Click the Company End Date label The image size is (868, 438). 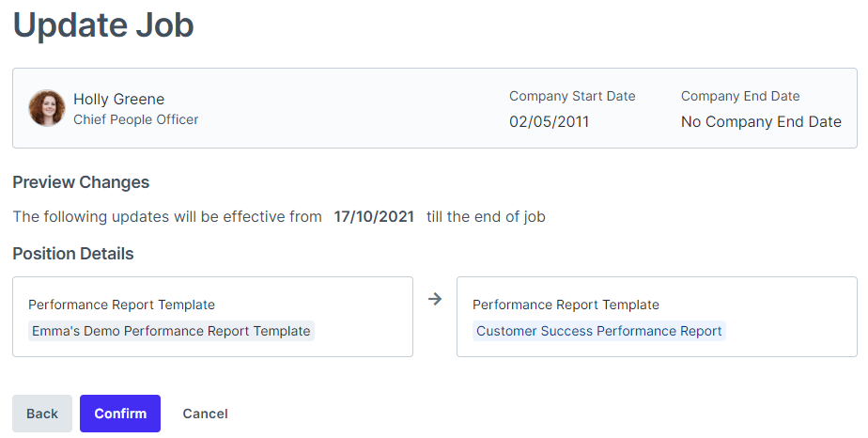point(740,96)
